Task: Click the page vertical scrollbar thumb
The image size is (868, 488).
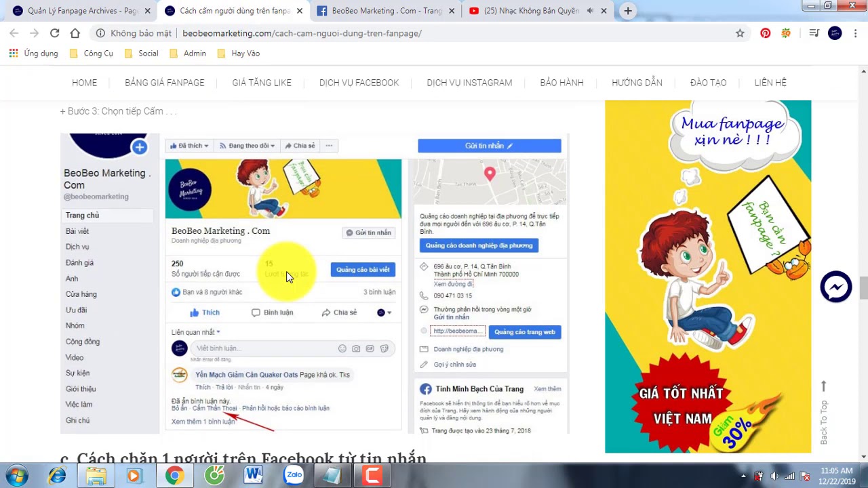Action: 863,287
